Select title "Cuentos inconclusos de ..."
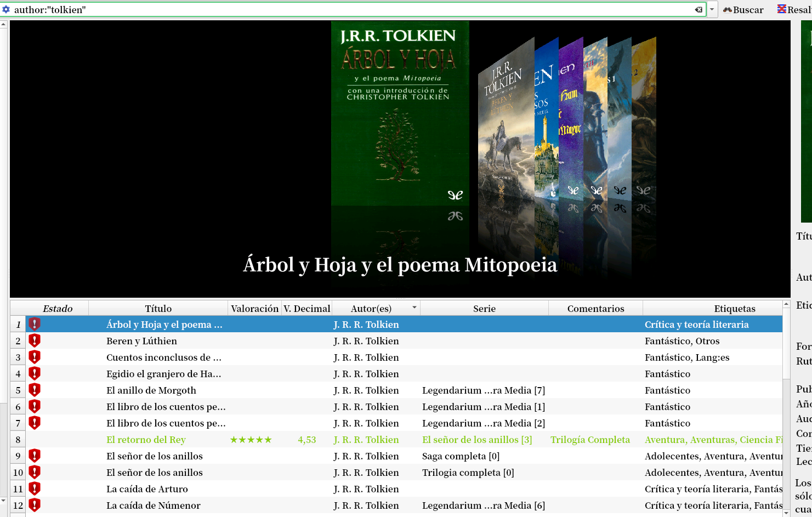Image resolution: width=812 pixels, height=517 pixels. [x=164, y=357]
